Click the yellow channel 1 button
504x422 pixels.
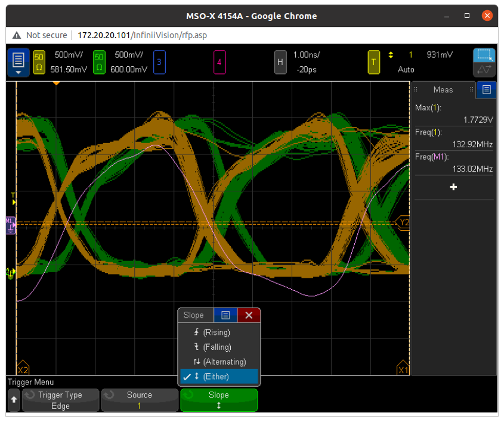[x=39, y=62]
